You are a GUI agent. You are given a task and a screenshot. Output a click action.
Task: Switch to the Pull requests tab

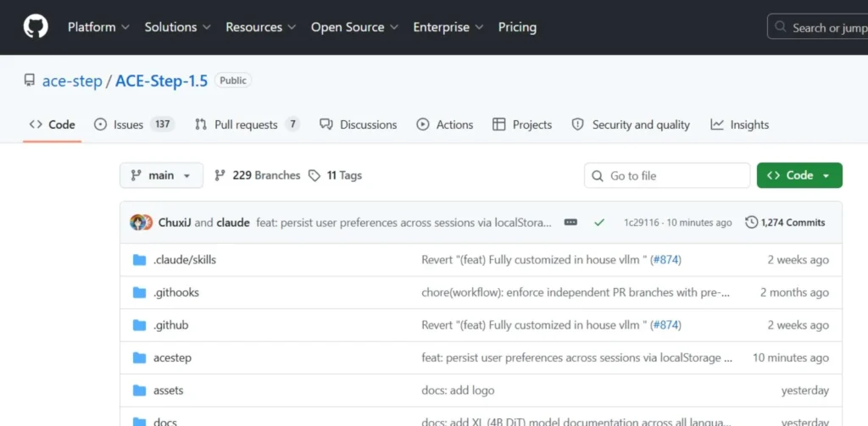coord(247,124)
